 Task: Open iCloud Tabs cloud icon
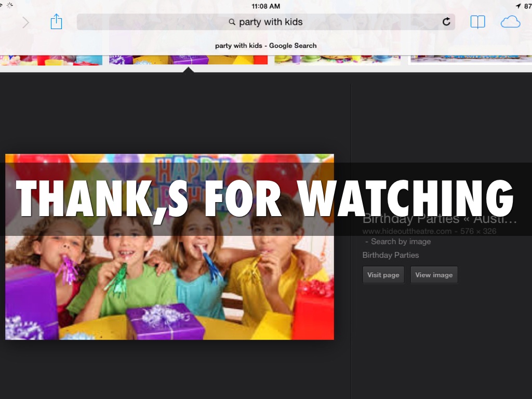[510, 22]
